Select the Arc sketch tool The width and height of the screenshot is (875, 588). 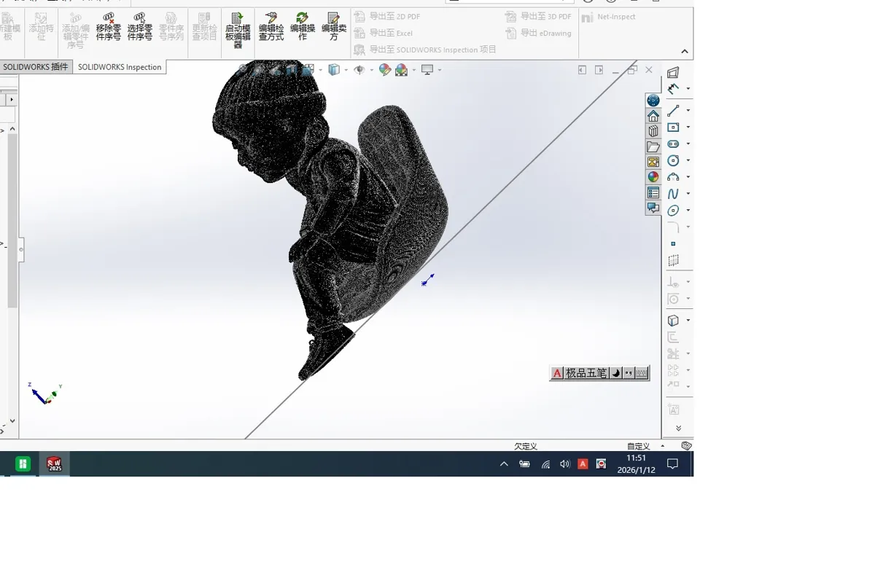pos(673,177)
